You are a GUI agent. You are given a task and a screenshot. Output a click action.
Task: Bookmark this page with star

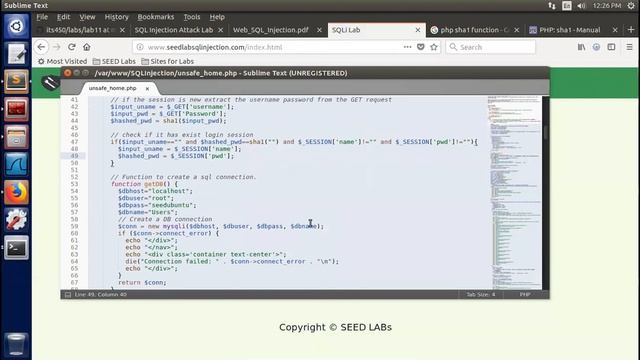coord(434,47)
